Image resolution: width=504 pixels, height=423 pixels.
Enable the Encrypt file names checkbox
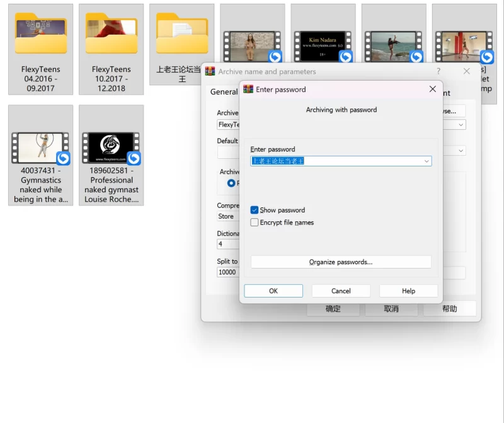pos(255,223)
